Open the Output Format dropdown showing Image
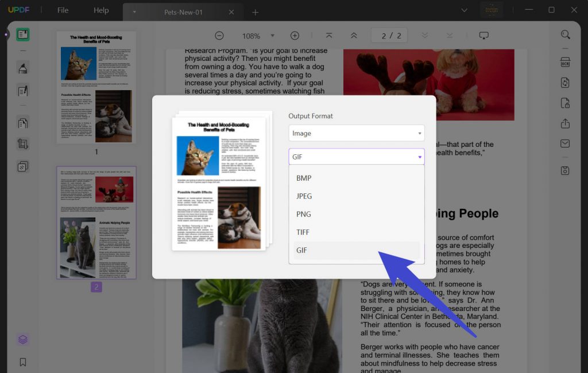Image resolution: width=588 pixels, height=373 pixels. [356, 133]
